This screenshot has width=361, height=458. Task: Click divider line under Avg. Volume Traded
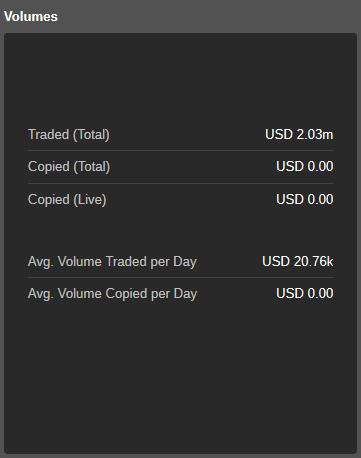coord(180,277)
